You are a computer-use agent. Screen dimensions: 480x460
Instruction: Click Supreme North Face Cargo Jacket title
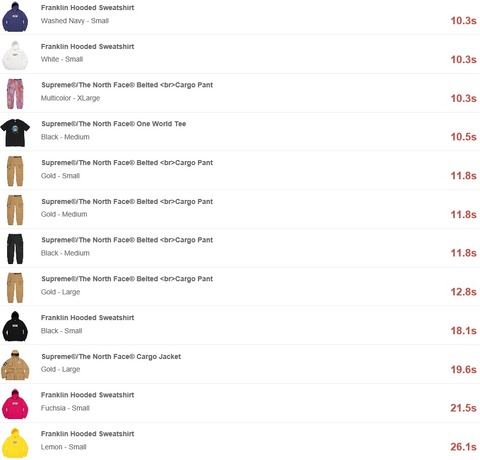[x=111, y=357]
